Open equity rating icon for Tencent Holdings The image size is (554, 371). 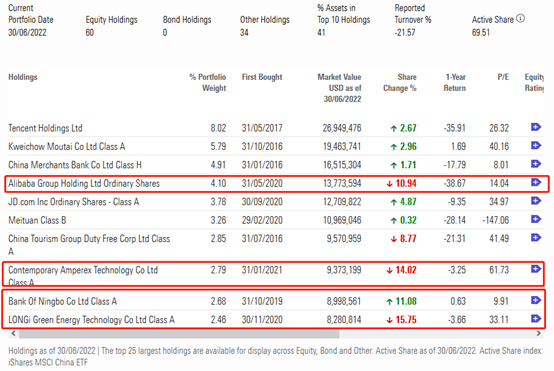536,127
